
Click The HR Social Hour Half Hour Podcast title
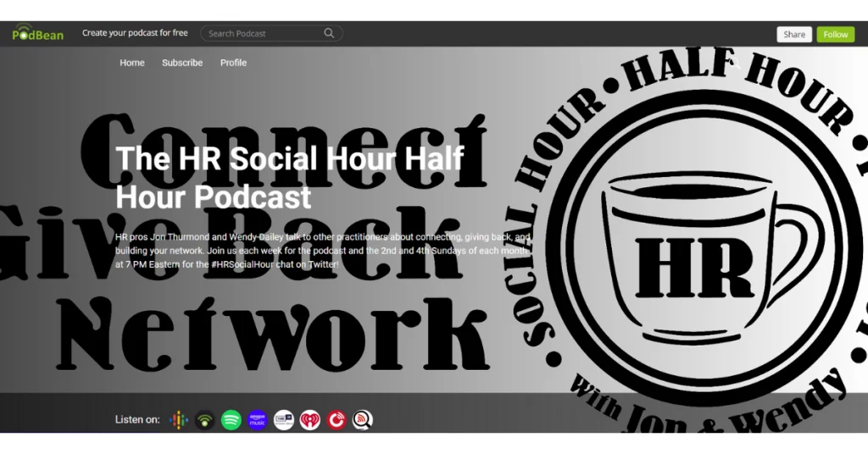pyautogui.click(x=290, y=177)
